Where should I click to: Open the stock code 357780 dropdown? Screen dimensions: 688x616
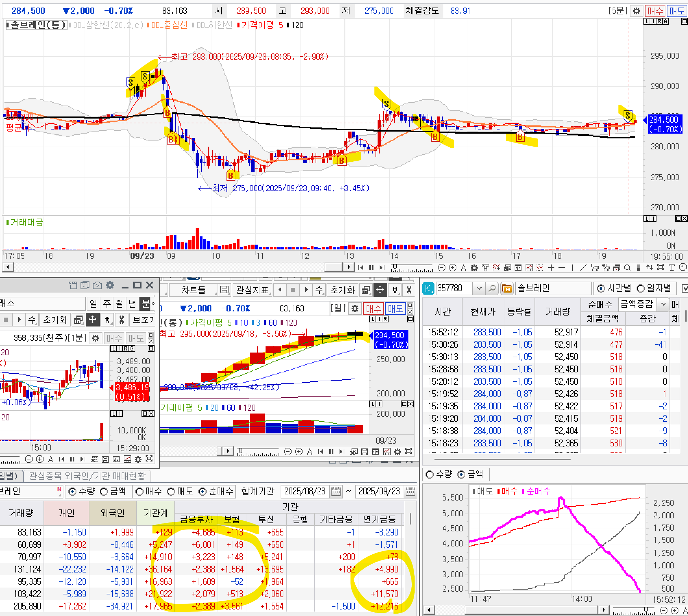tap(479, 288)
